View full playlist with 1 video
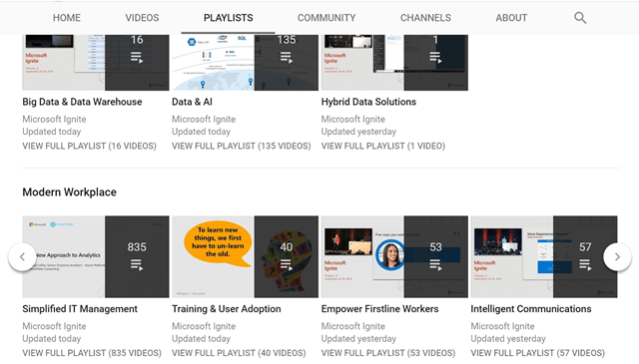639x364 pixels. (x=383, y=146)
